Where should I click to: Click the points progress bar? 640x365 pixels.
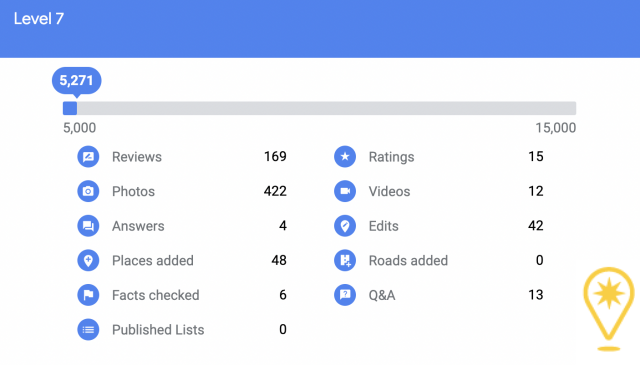coord(319,108)
